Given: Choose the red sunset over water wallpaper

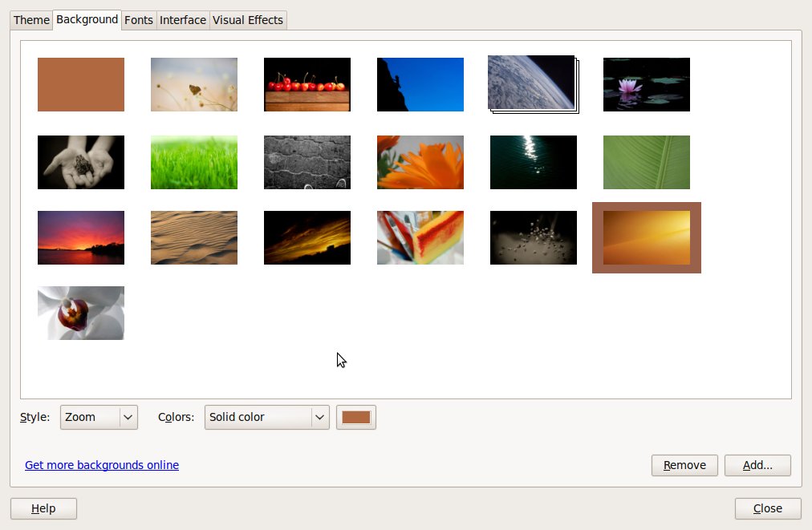Looking at the screenshot, I should 81,237.
